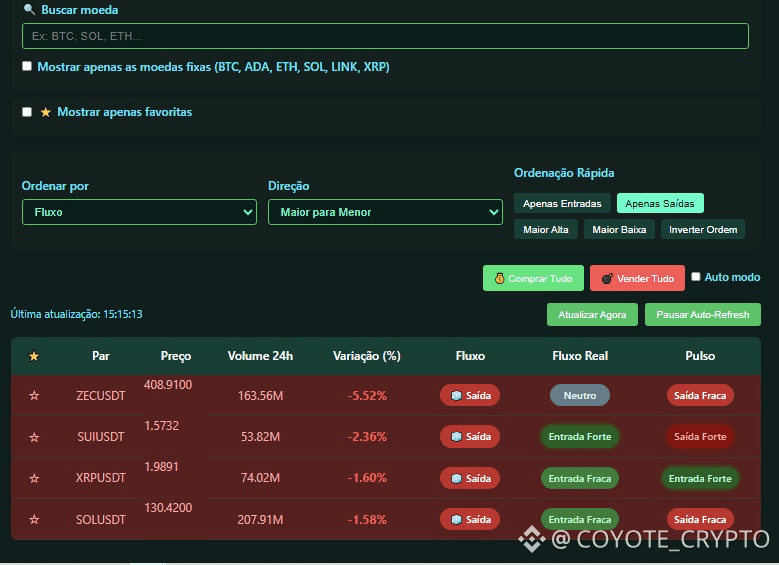The height and width of the screenshot is (565, 779).
Task: Click Saída Fraca pulse badge for ZECUSDT
Action: point(700,396)
